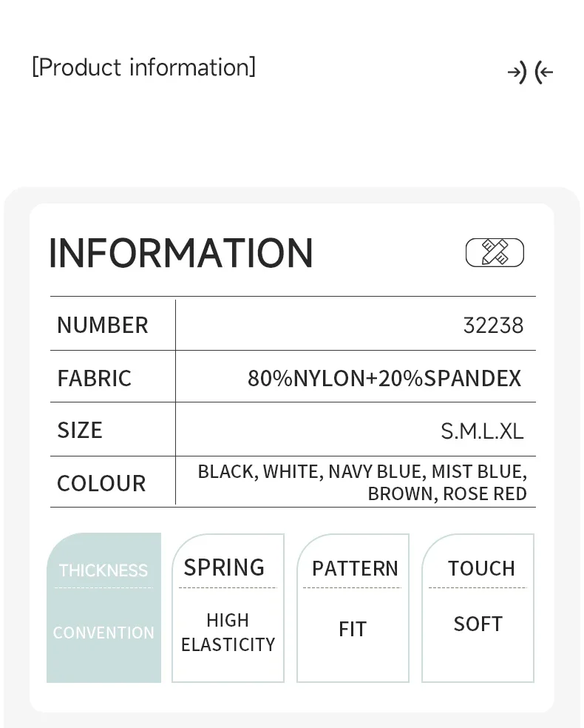This screenshot has height=728, width=584.
Task: Select the PATTERN card header
Action: (x=355, y=568)
